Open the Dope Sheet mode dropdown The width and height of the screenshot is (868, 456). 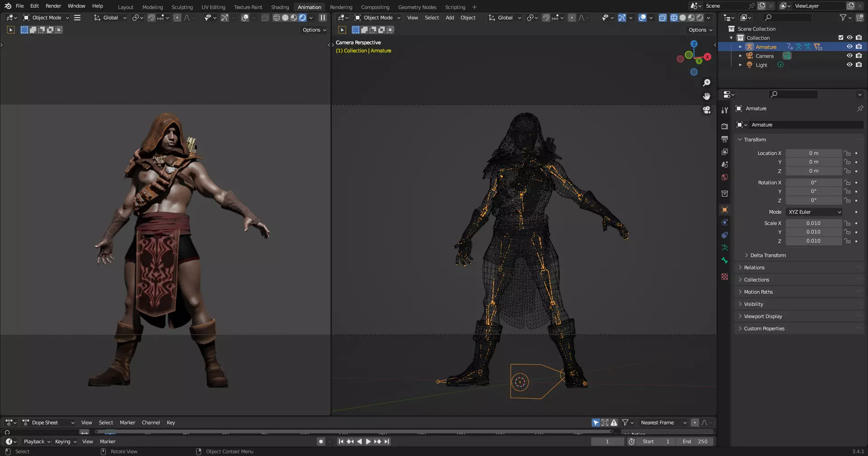pos(48,423)
